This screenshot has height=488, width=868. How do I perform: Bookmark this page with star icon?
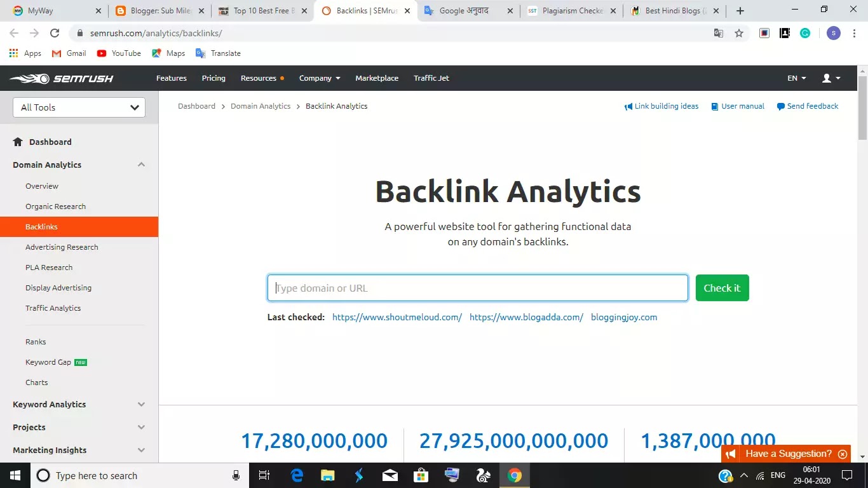point(739,33)
